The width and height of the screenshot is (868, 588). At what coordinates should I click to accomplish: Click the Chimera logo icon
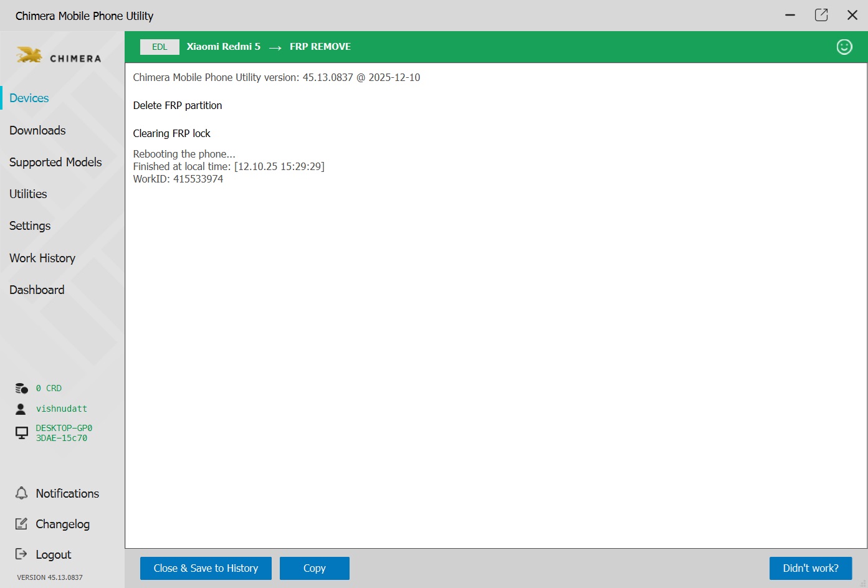(29, 55)
